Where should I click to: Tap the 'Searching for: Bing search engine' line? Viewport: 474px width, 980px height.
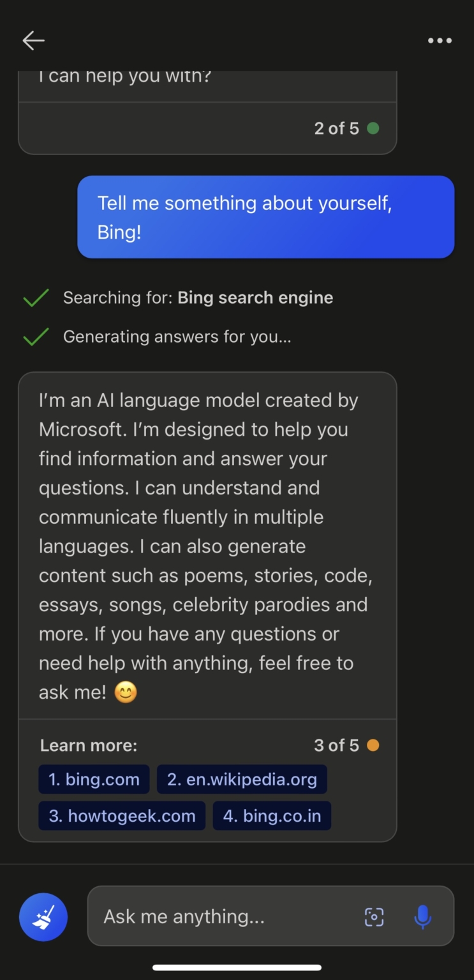pos(198,297)
